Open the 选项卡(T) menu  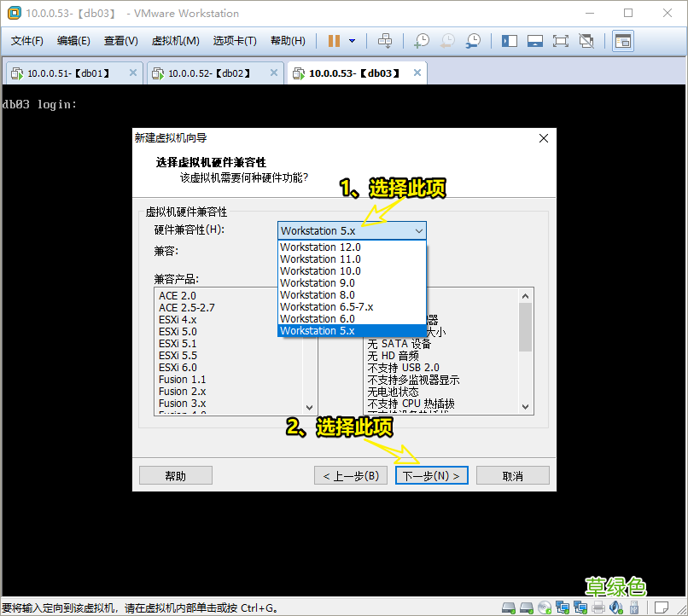coord(235,41)
